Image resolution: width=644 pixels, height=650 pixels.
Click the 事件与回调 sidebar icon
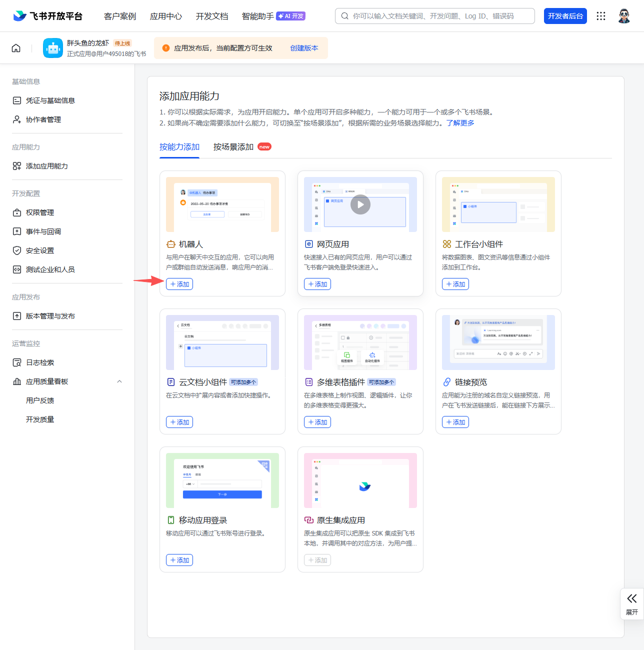pyautogui.click(x=17, y=231)
